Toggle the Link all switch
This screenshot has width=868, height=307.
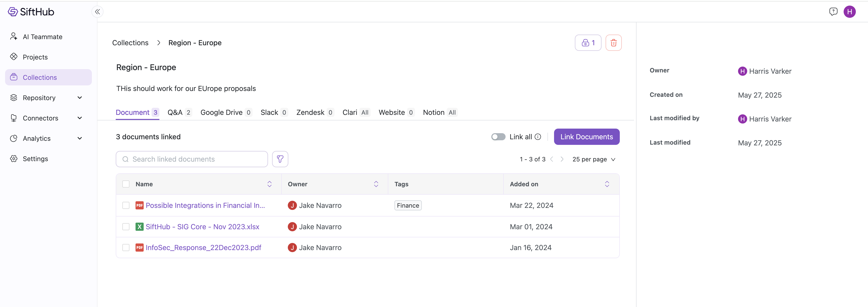coord(498,137)
